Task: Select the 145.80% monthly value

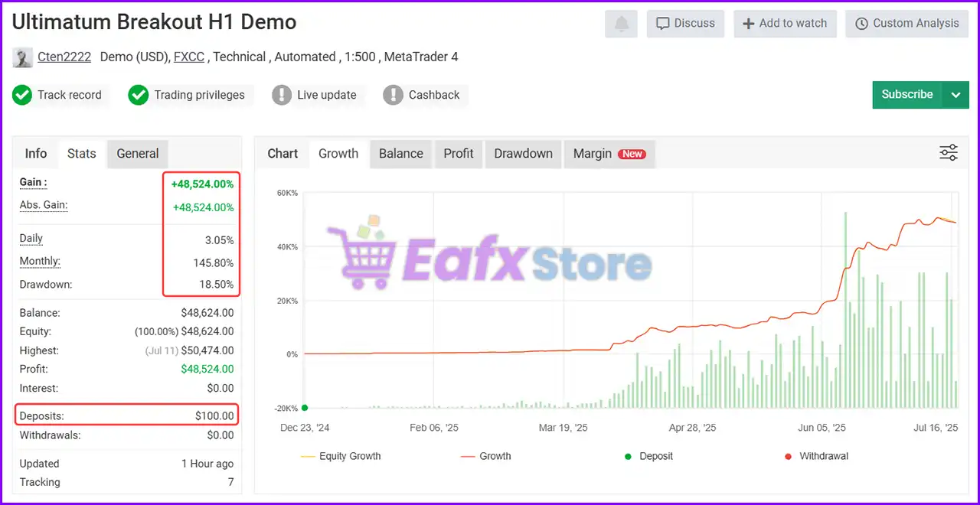Action: (214, 263)
